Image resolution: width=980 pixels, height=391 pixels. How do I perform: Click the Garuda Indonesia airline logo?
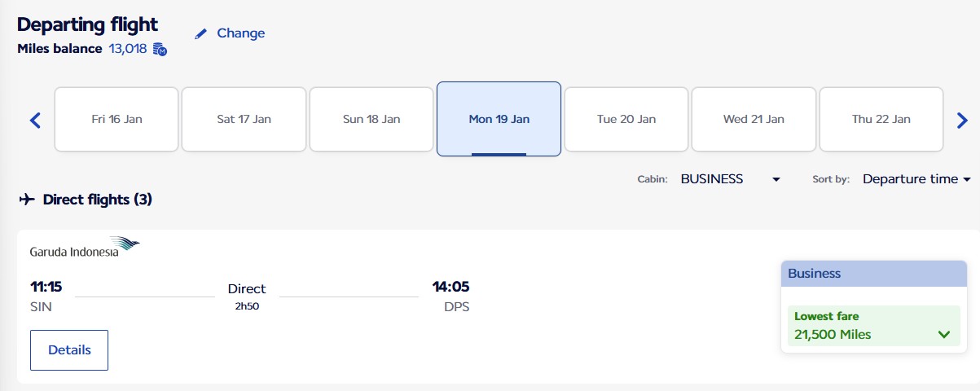pos(85,247)
